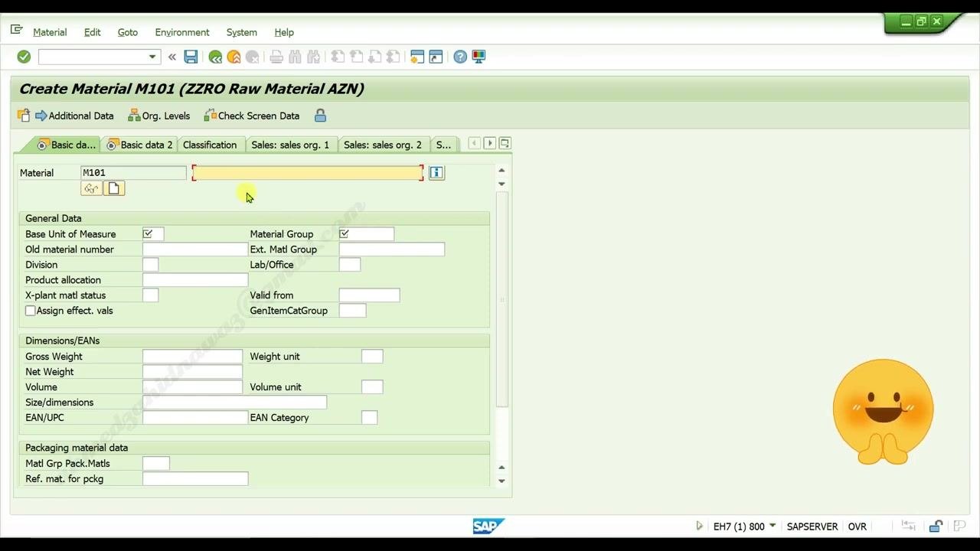Click the grayed-out Cancel icon in toolbar

pos(252,57)
